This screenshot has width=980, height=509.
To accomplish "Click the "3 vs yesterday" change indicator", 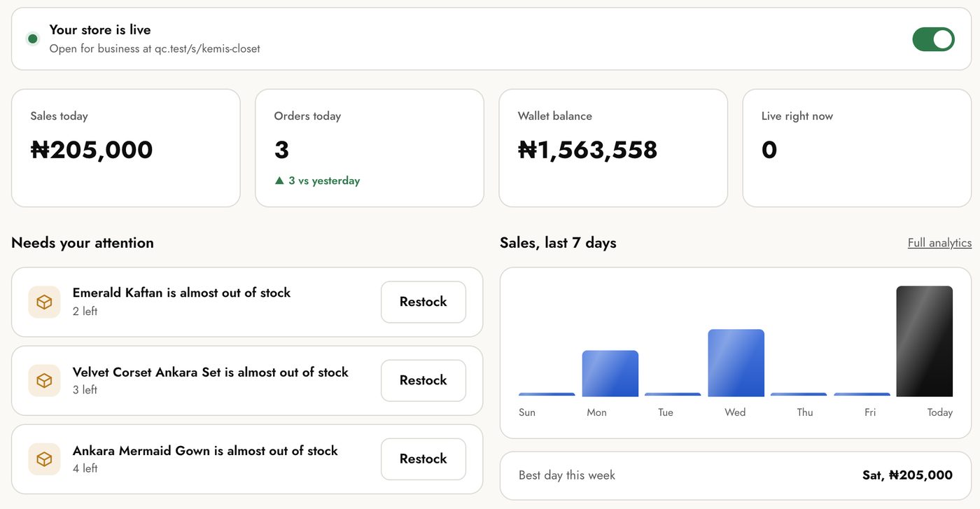I will [x=317, y=181].
